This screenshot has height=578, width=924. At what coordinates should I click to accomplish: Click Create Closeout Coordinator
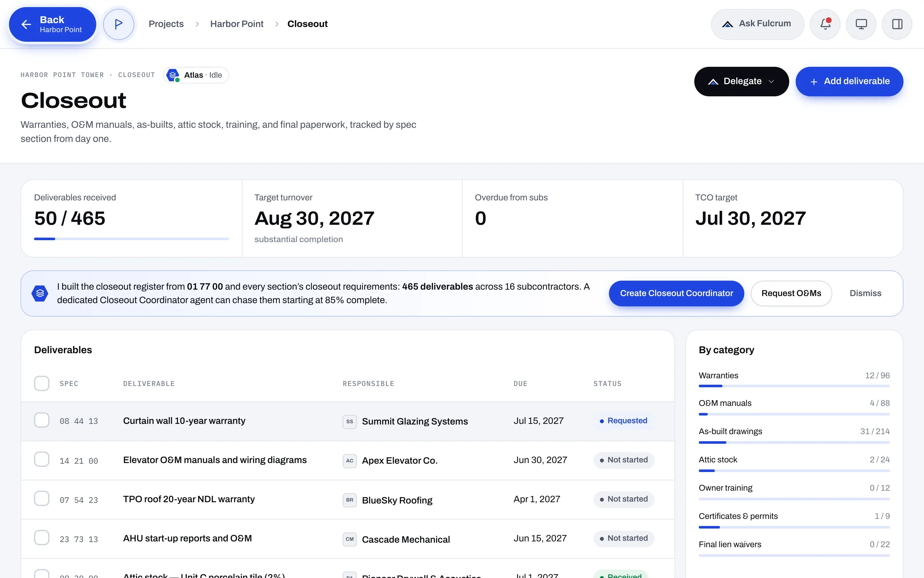click(676, 293)
